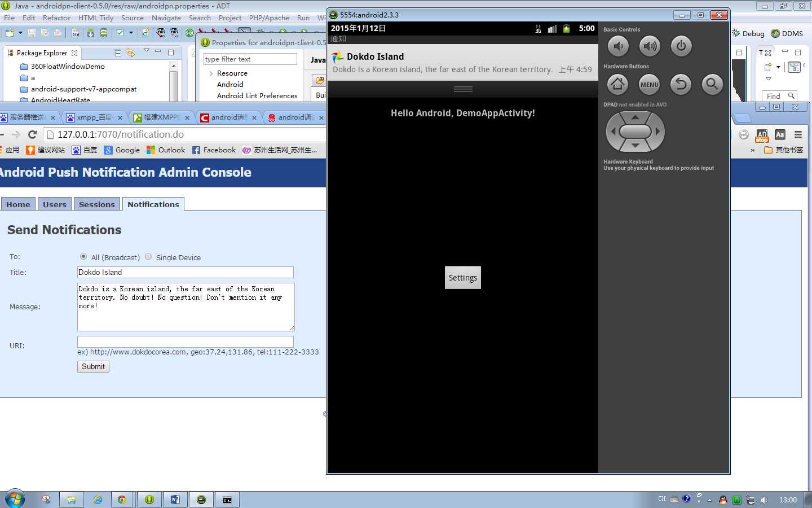This screenshot has width=812, height=508.
Task: Click the DPAD left arrow
Action: (613, 132)
